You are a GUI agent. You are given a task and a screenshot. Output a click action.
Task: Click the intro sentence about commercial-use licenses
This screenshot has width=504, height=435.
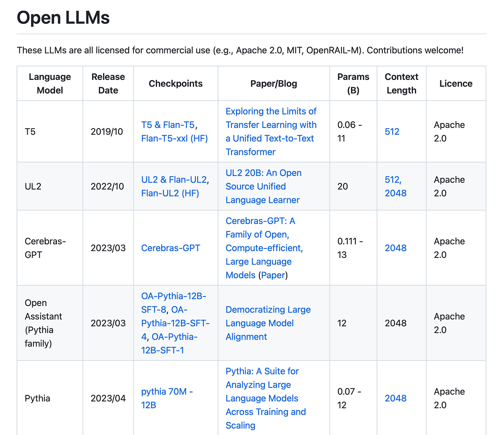[x=240, y=50]
